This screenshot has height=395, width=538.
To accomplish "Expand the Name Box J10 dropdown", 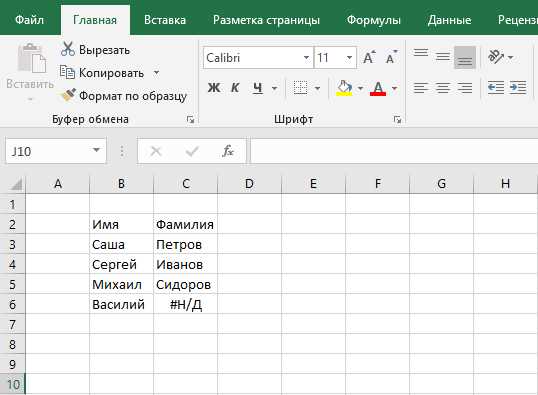I will 96,150.
